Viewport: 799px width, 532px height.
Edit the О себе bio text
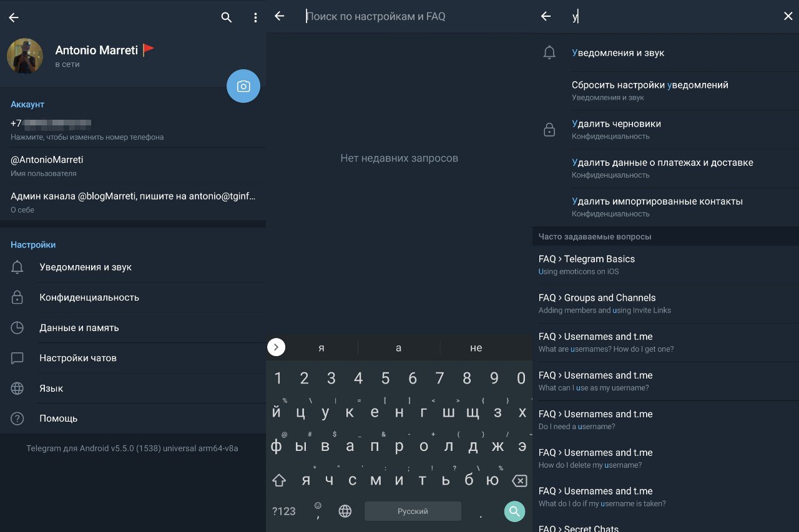tap(133, 201)
